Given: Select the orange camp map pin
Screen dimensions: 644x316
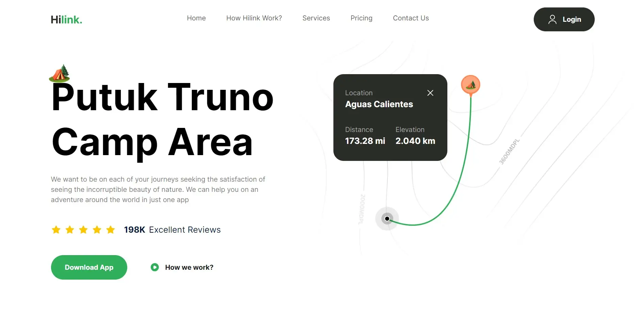Looking at the screenshot, I should 470,85.
